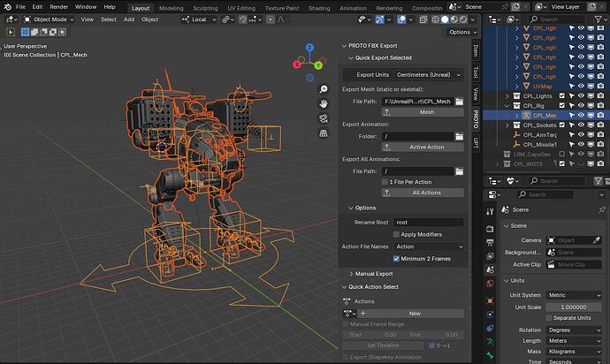Toggle perspective/orthographic grid icon
The image size is (610, 364).
click(324, 133)
